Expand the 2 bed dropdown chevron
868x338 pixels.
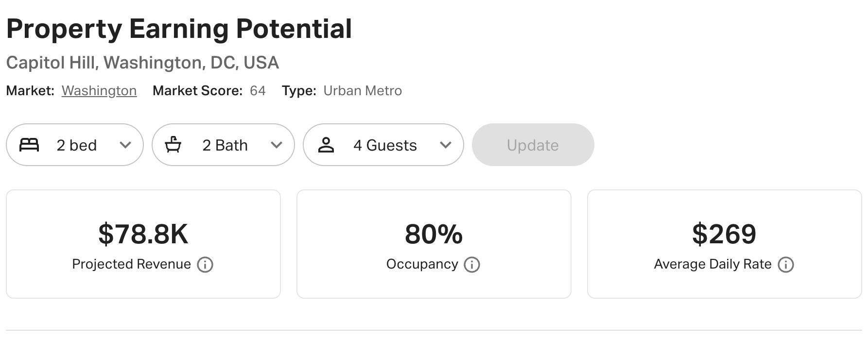click(x=125, y=145)
